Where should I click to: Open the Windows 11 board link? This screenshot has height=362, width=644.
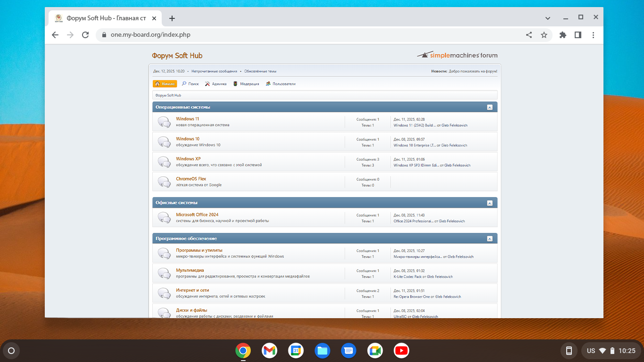coord(188,119)
